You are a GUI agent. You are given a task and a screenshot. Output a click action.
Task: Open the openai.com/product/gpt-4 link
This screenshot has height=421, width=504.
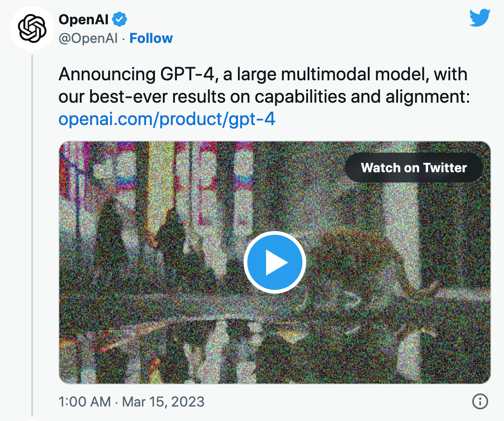[167, 119]
